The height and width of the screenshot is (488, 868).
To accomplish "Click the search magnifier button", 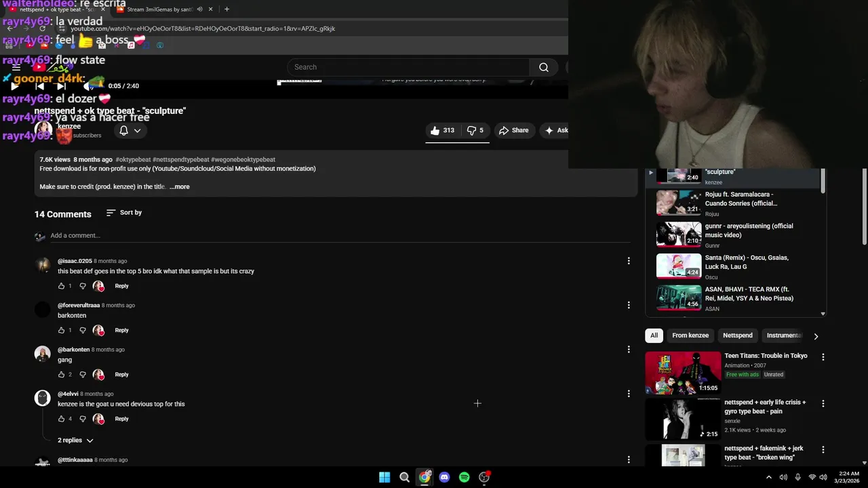I will click(x=544, y=67).
